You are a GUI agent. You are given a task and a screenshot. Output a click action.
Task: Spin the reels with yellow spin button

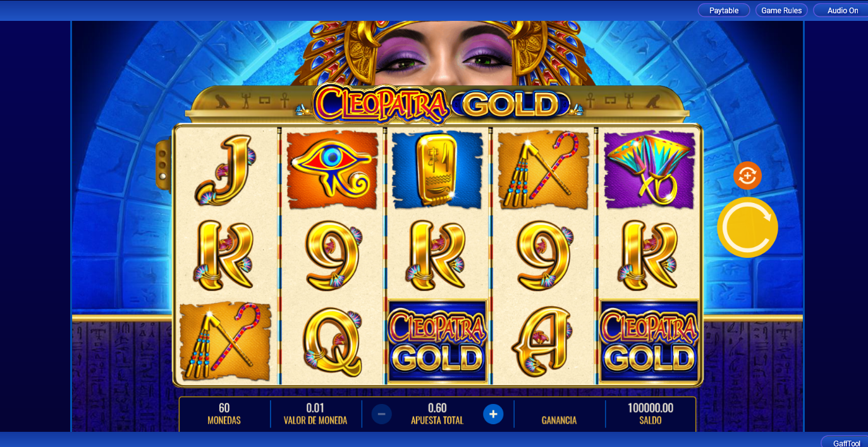point(747,228)
